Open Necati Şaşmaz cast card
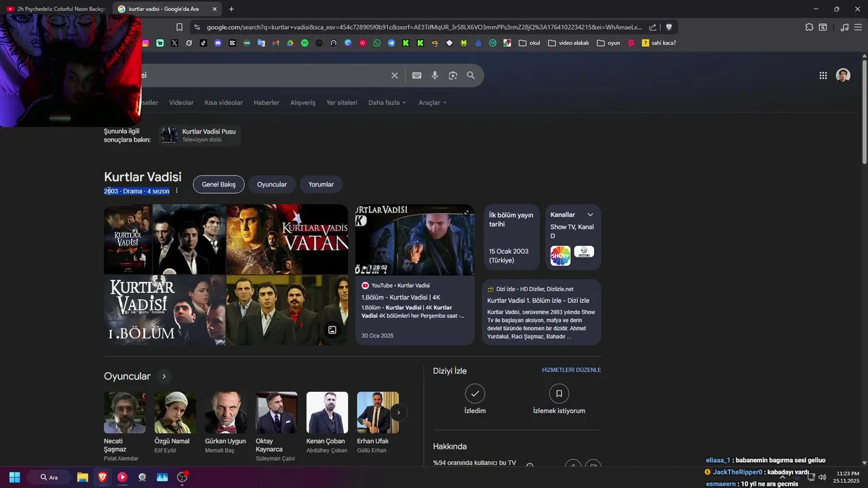This screenshot has height=488, width=868. coord(124,427)
